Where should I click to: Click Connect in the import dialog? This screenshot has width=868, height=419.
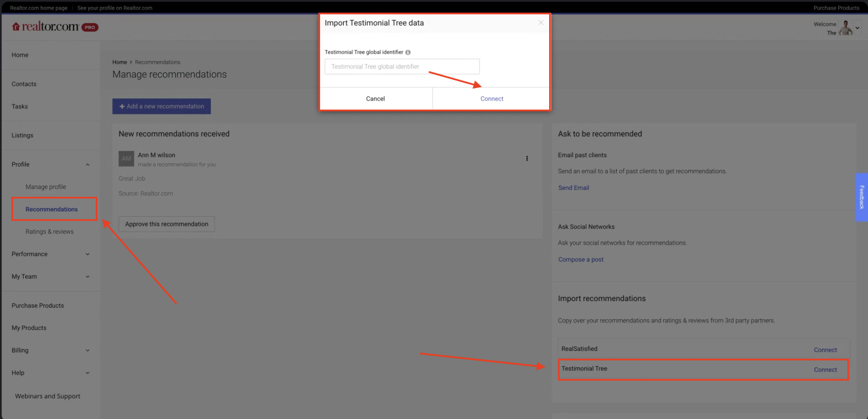click(x=492, y=99)
